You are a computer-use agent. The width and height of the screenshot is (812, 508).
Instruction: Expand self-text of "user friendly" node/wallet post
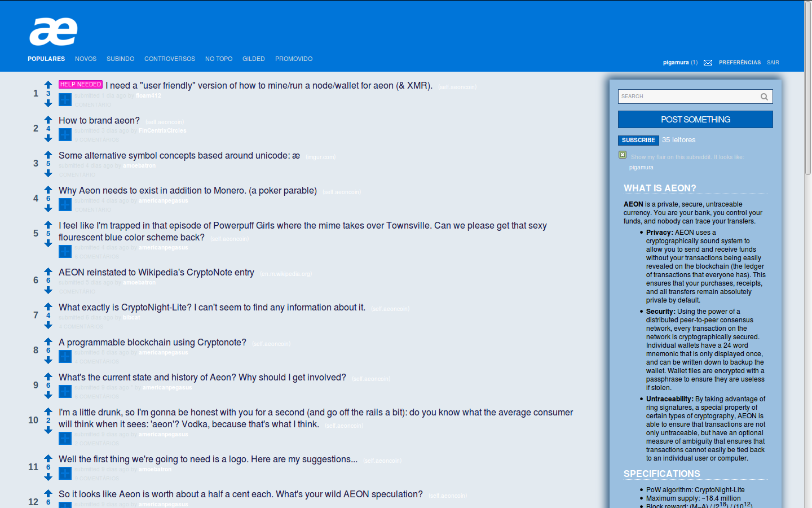[65, 100]
